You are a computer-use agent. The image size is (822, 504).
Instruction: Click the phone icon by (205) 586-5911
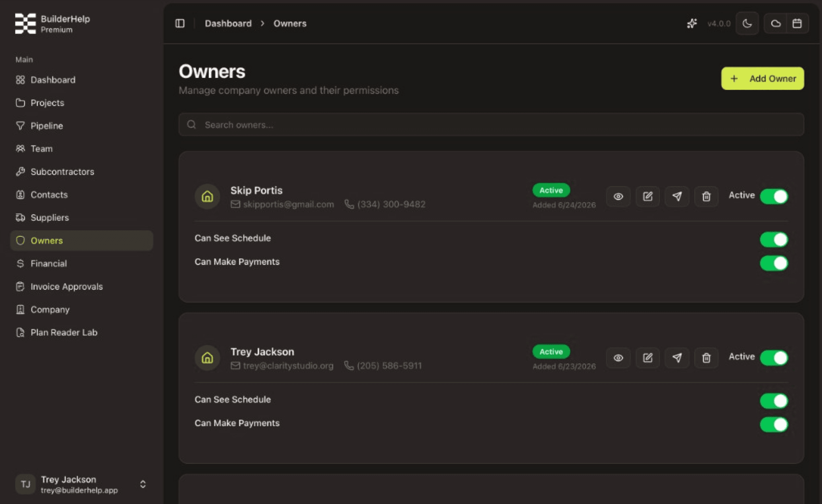349,366
